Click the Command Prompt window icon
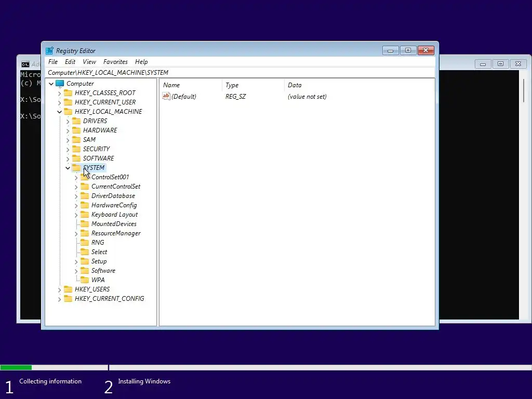The image size is (532, 399). (25, 64)
